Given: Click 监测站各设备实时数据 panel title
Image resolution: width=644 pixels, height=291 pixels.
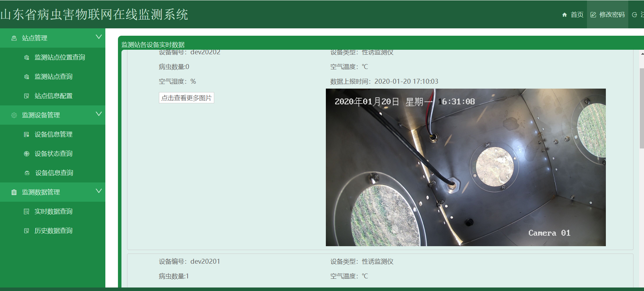Looking at the screenshot, I should coord(153,45).
